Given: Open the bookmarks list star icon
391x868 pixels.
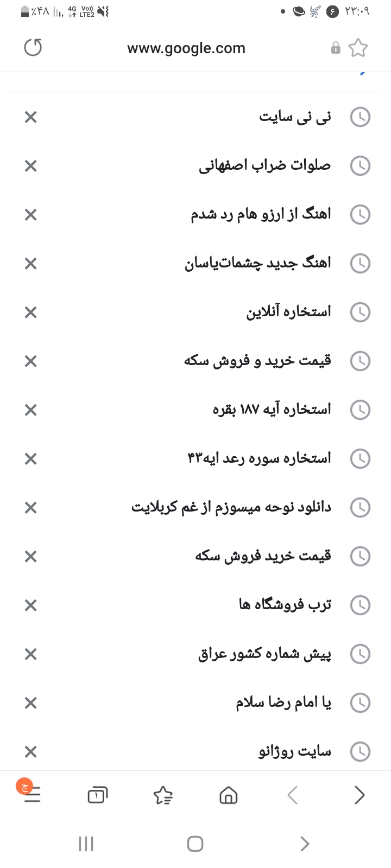Looking at the screenshot, I should 163,795.
